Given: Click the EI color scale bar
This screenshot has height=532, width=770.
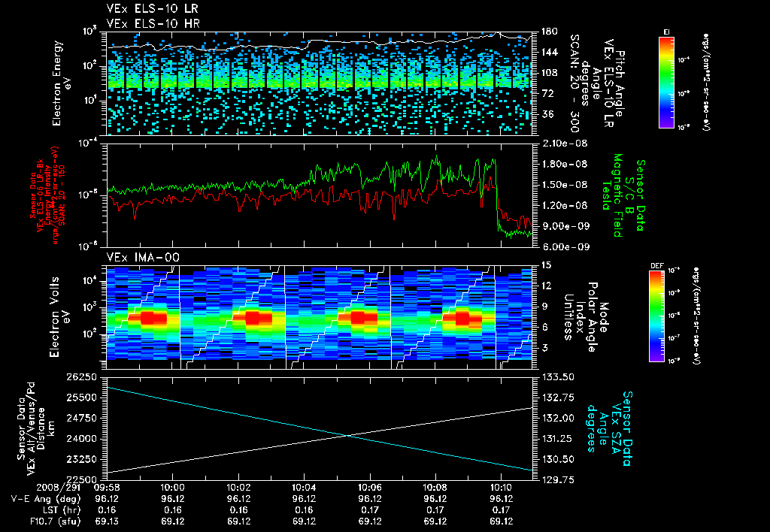Looking at the screenshot, I should [666, 83].
